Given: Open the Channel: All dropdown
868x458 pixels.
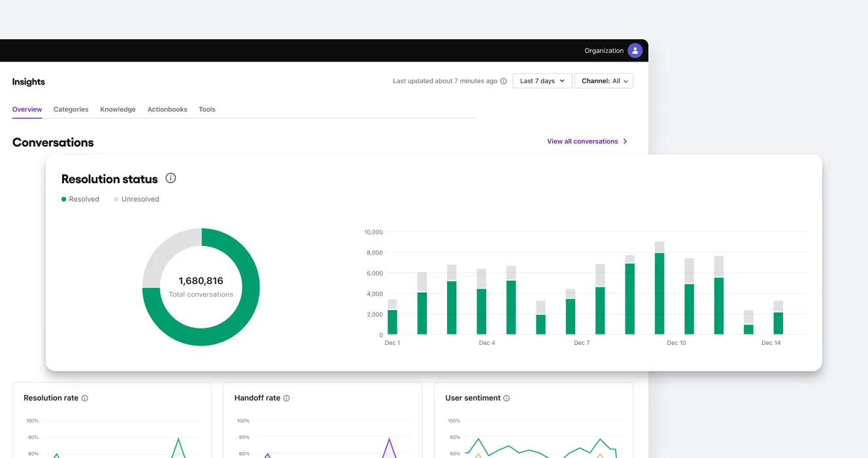Looking at the screenshot, I should click(604, 81).
